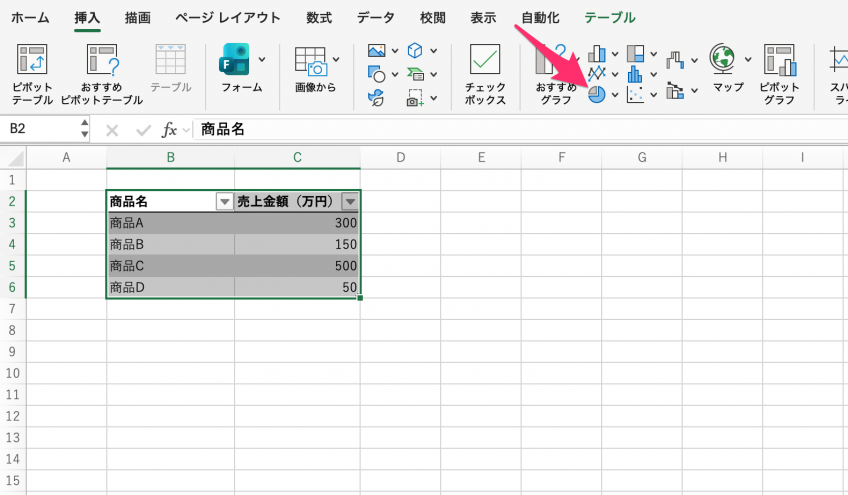Screen dimensions: 848x495
Task: Click the Name Box showing B2
Action: click(40, 129)
